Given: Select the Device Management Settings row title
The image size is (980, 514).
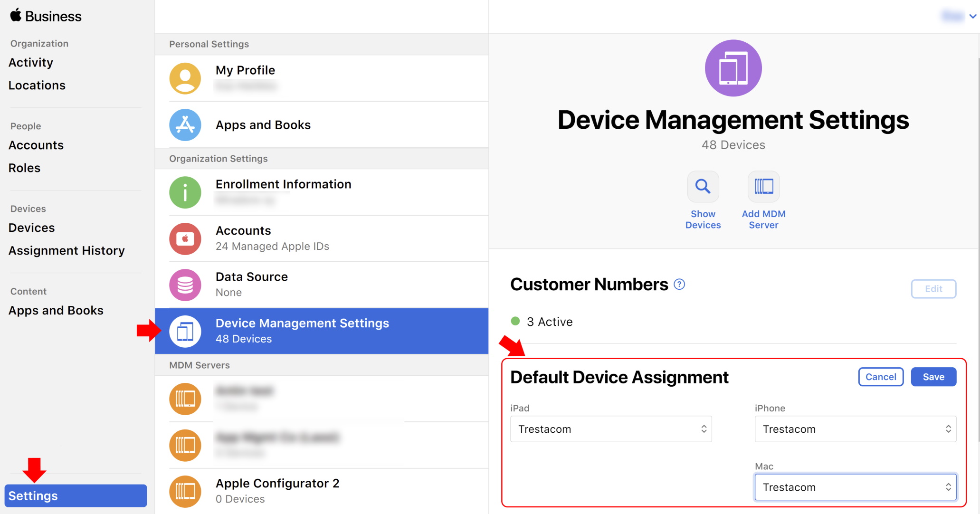Looking at the screenshot, I should [x=302, y=323].
